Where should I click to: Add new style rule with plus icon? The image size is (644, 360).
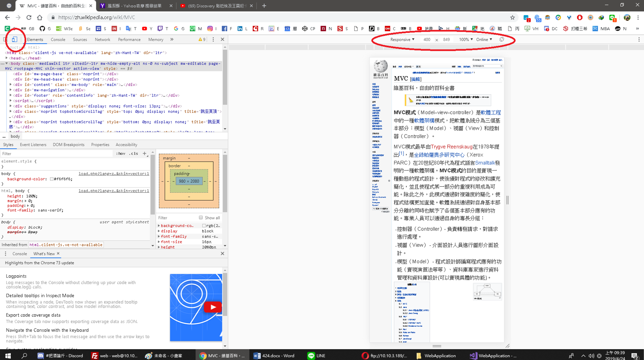(144, 153)
